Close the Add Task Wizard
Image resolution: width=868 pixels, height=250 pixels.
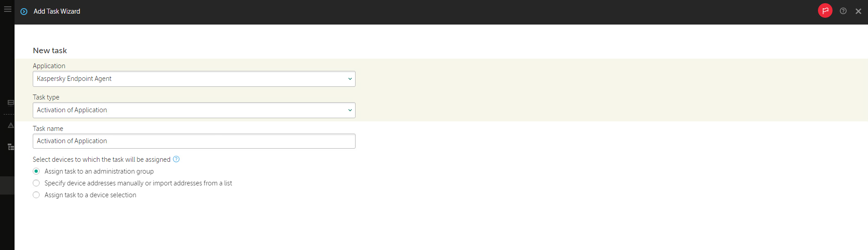pyautogui.click(x=858, y=11)
